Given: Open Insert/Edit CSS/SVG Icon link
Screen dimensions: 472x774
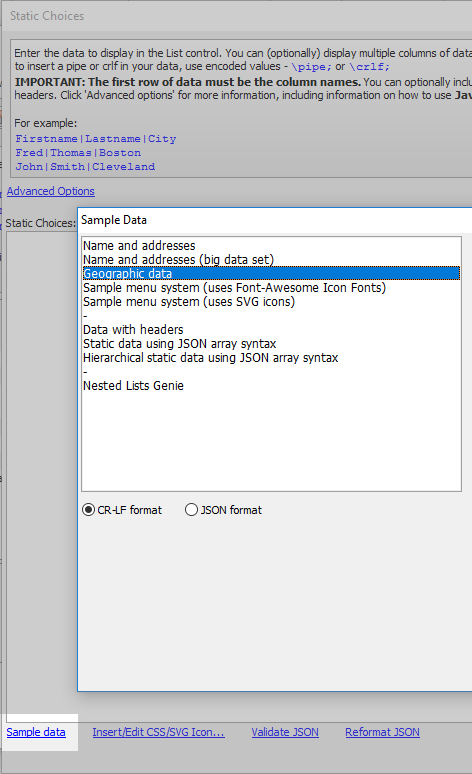Looking at the screenshot, I should [158, 732].
